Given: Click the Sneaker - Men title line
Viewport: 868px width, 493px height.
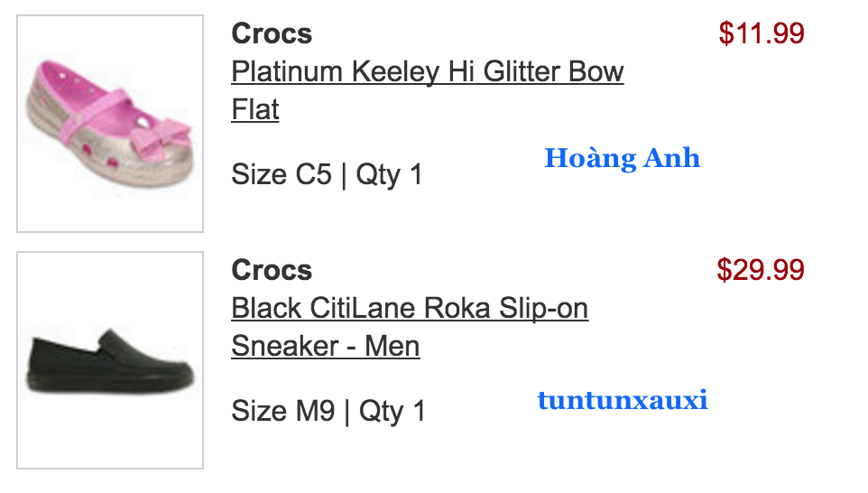Looking at the screenshot, I should click(325, 347).
